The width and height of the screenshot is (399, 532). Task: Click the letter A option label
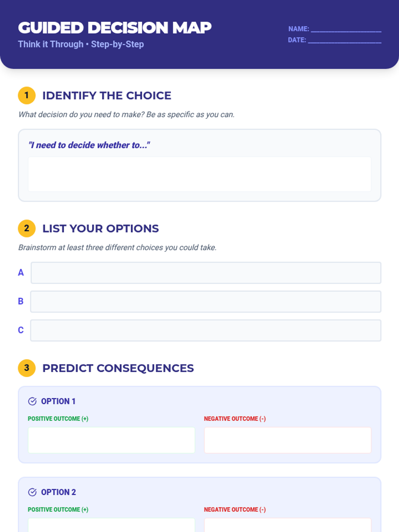tap(21, 273)
